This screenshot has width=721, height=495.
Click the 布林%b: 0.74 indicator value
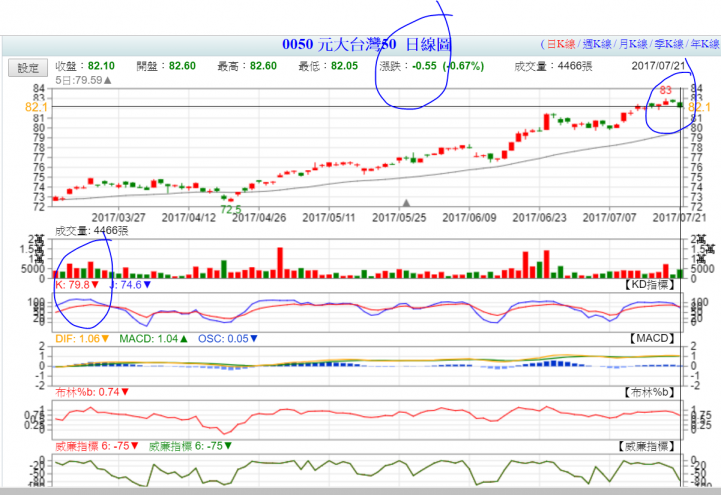pos(92,393)
